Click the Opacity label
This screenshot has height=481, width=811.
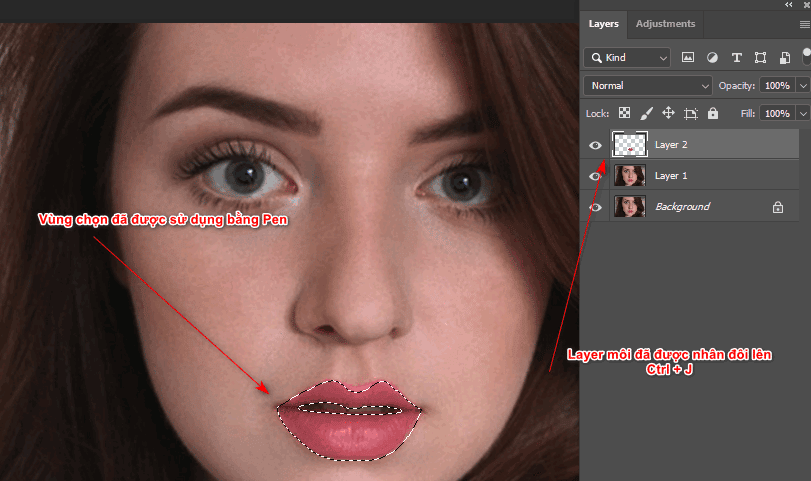pyautogui.click(x=737, y=86)
